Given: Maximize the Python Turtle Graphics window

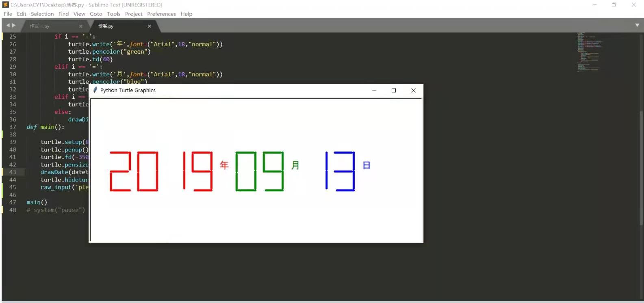Looking at the screenshot, I should (394, 90).
